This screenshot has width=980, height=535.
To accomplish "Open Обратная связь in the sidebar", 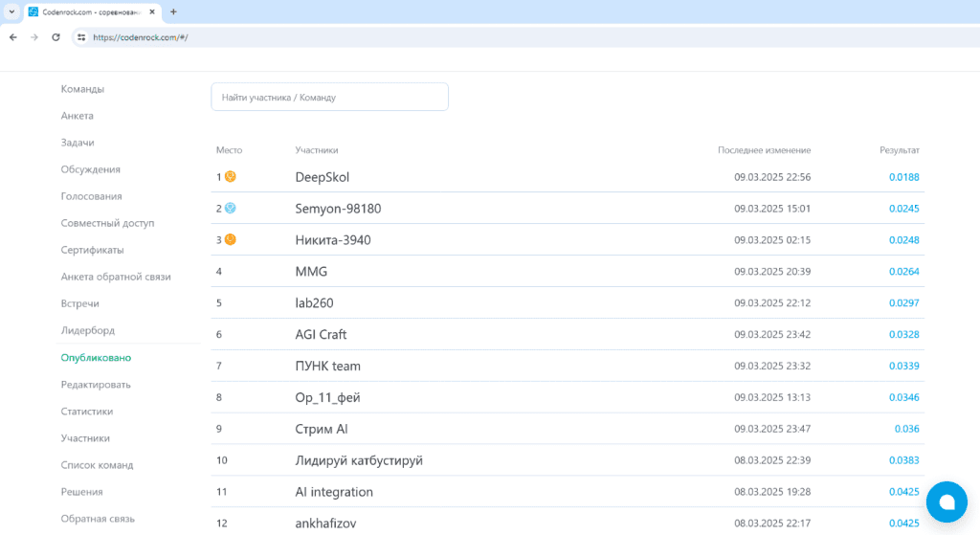I will click(98, 519).
